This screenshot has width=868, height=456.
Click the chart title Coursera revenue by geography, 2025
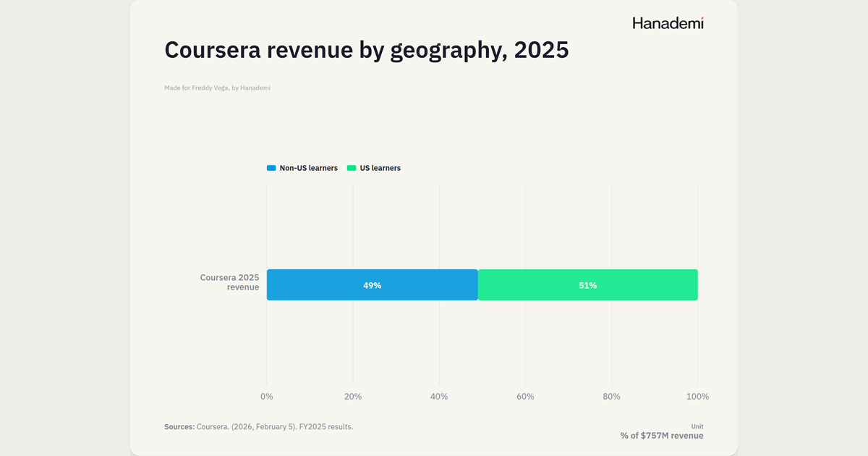tap(367, 50)
